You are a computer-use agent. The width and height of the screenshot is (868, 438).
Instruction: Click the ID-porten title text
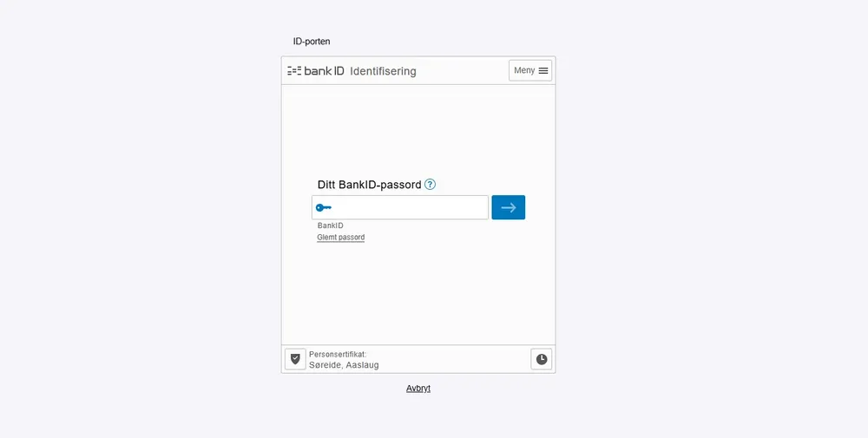pos(312,41)
